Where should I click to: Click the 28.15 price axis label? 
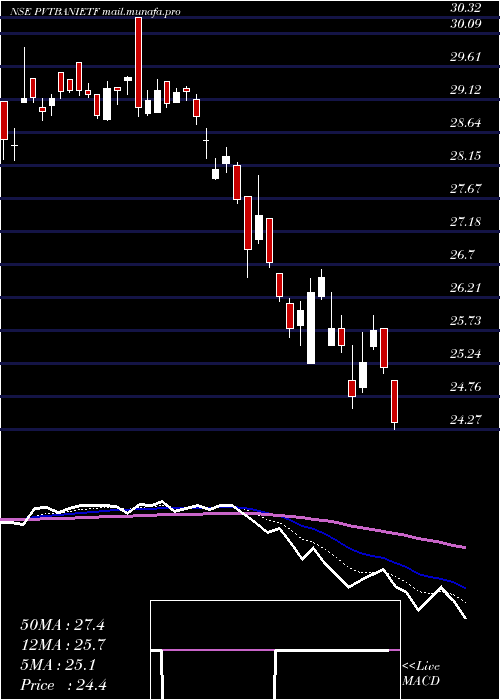pos(466,156)
